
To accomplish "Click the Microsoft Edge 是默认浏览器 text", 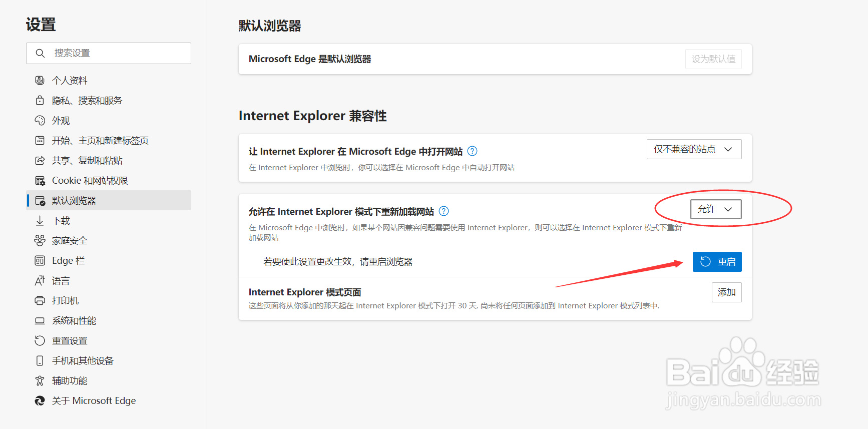I will 310,59.
